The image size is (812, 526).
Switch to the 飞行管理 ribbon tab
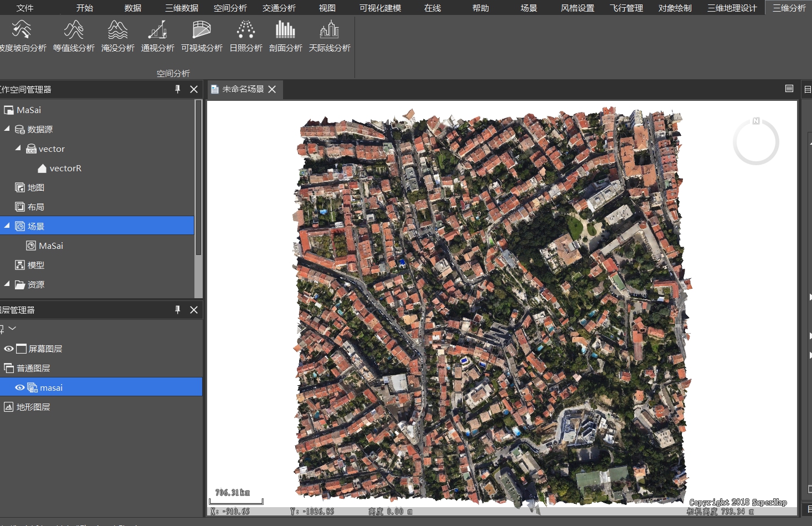626,8
